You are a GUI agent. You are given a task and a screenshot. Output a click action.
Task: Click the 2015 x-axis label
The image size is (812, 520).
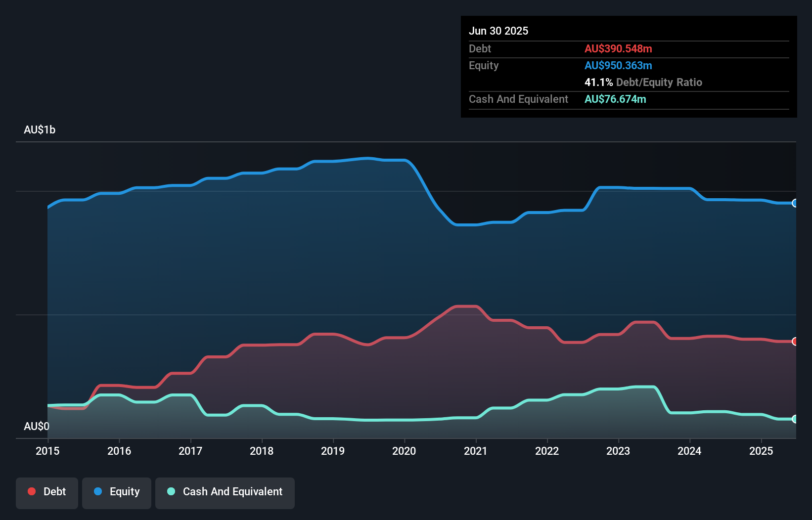tap(47, 451)
